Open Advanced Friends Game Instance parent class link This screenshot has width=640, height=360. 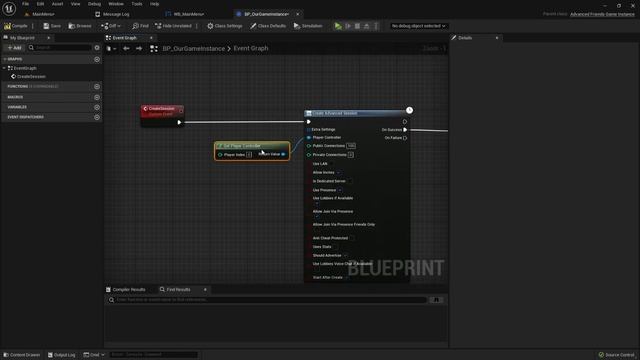[602, 14]
